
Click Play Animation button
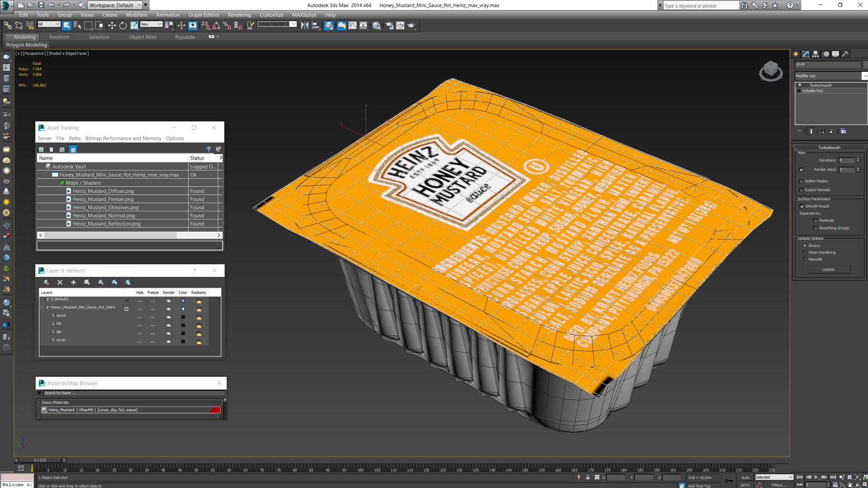816,477
